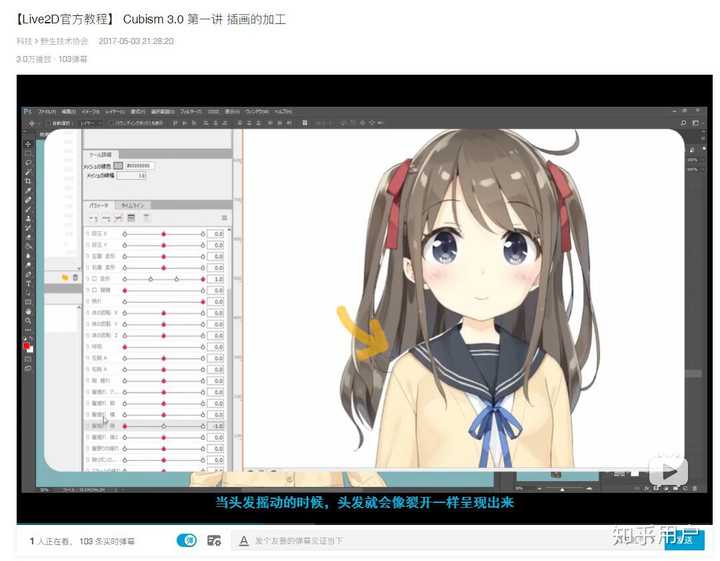Click the font style A icon

click(244, 541)
